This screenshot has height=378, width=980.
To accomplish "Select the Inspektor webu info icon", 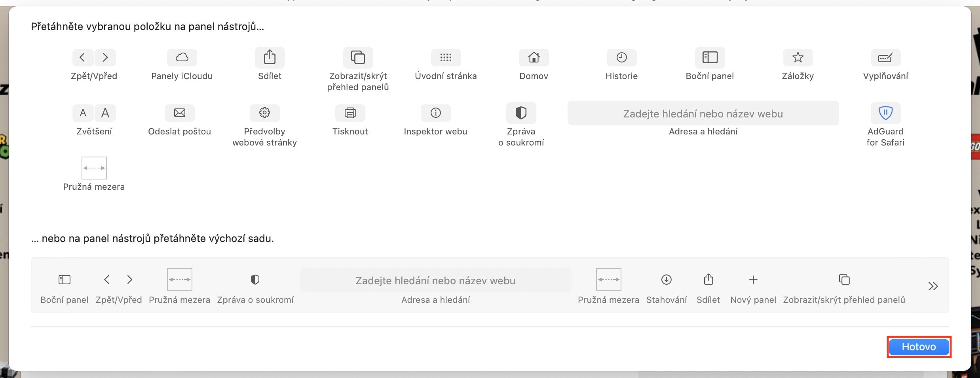I will coord(435,113).
